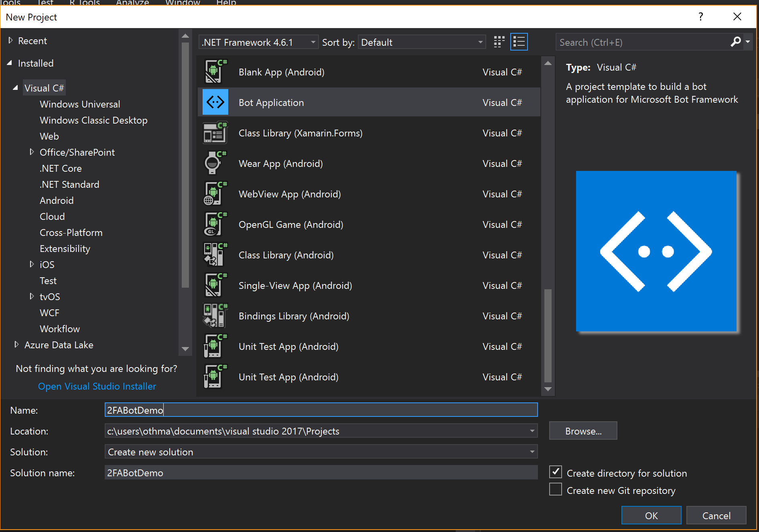Uncheck Create directory for solution
759x532 pixels.
click(555, 472)
